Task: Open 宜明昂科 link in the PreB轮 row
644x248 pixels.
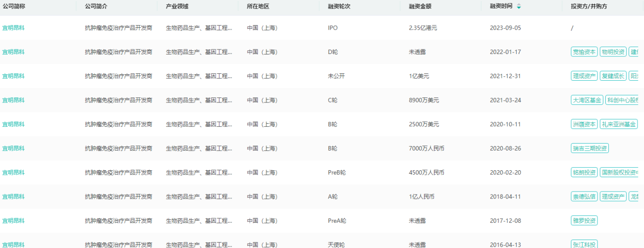Action: pos(13,173)
